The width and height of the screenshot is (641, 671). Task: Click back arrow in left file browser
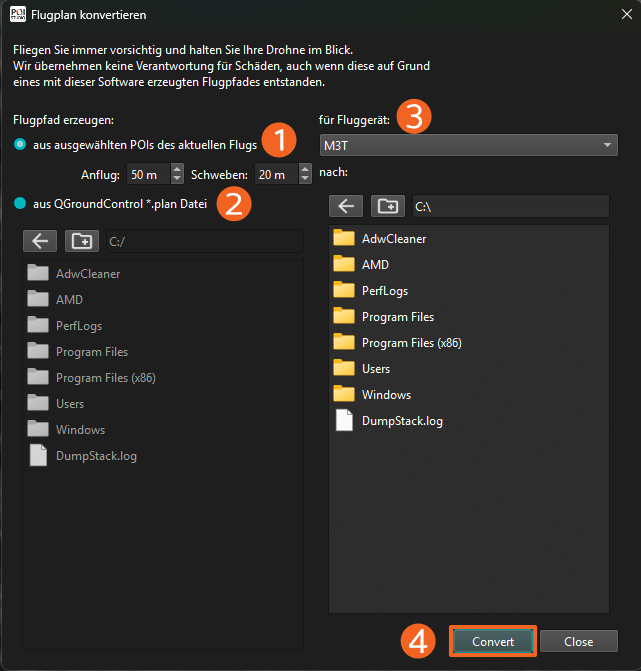point(41,241)
